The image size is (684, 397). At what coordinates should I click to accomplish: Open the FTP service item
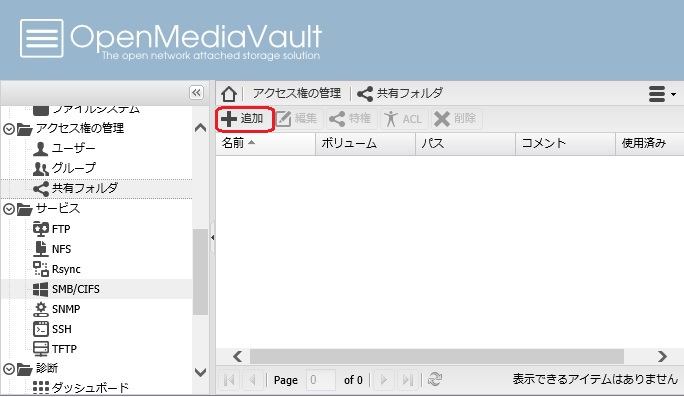tap(61, 229)
